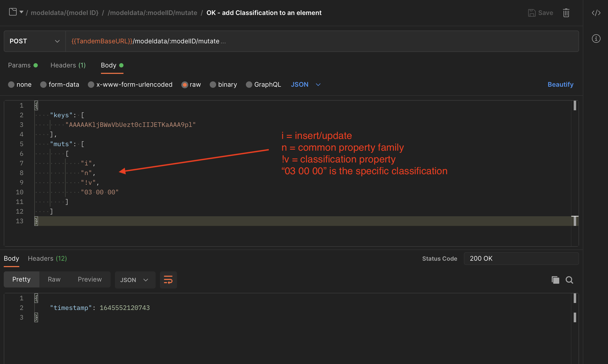This screenshot has width=608, height=364.
Task: Select the GraphQL body type
Action: click(x=264, y=85)
